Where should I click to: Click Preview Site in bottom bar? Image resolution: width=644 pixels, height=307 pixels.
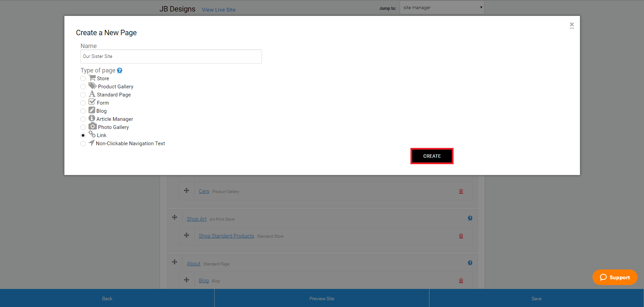tap(322, 299)
